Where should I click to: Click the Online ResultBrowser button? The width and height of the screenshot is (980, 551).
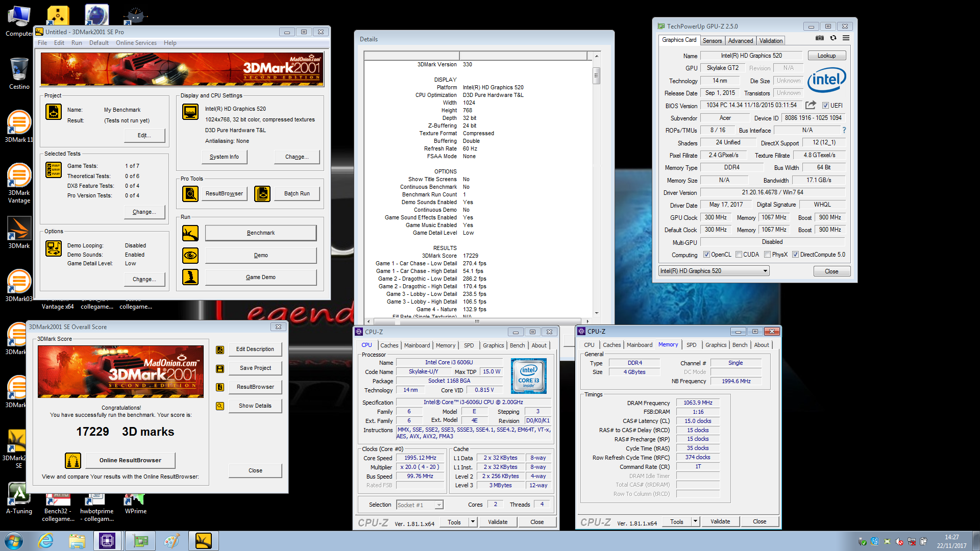(x=130, y=460)
